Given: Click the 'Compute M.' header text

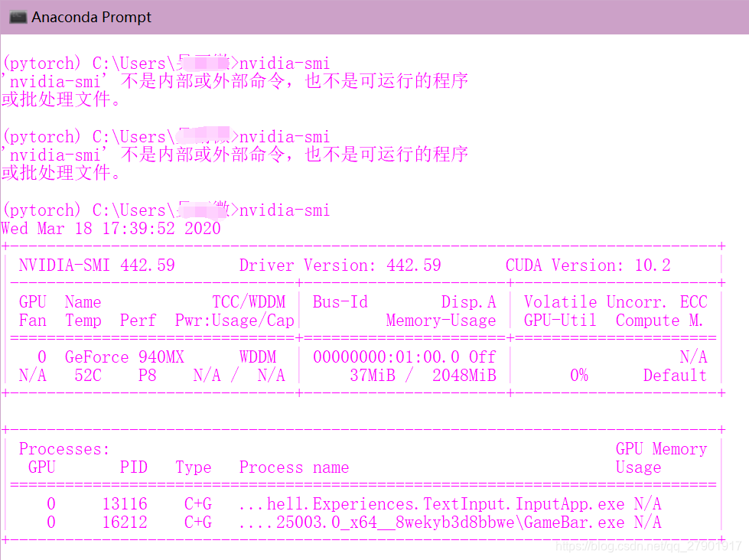Looking at the screenshot, I should pos(659,320).
